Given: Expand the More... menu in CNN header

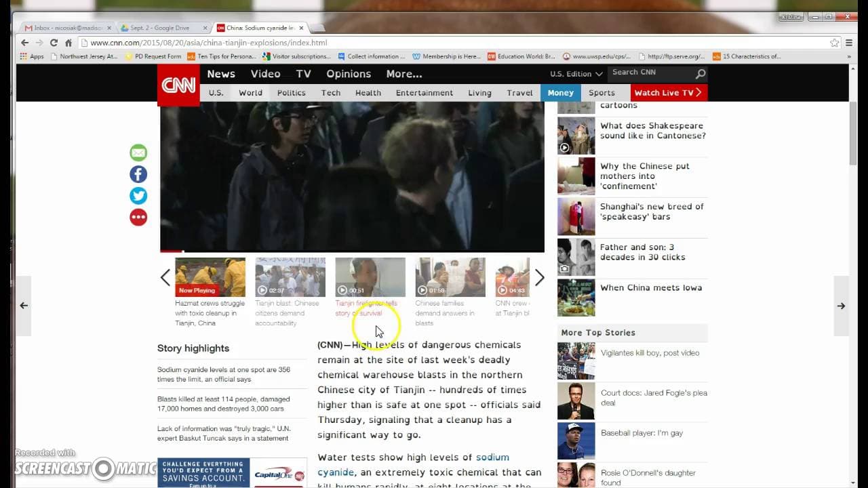Looking at the screenshot, I should tap(404, 74).
